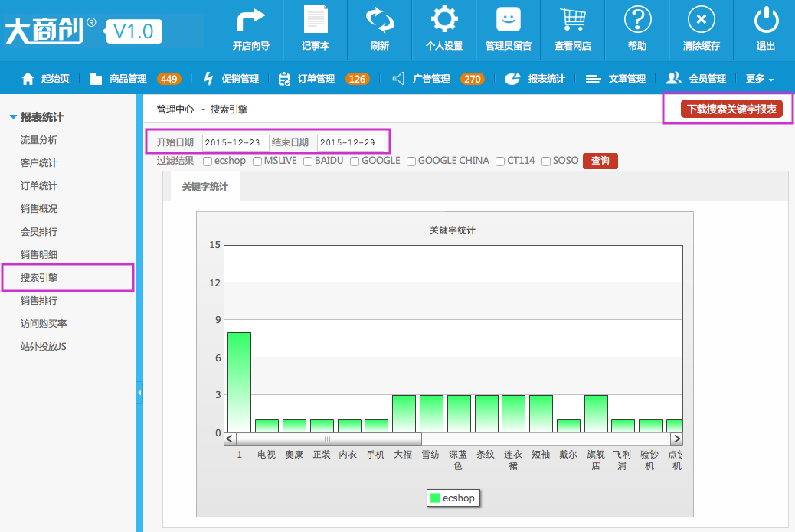795x532 pixels.
Task: Click the chart scrollbar left arrow
Action: click(230, 439)
